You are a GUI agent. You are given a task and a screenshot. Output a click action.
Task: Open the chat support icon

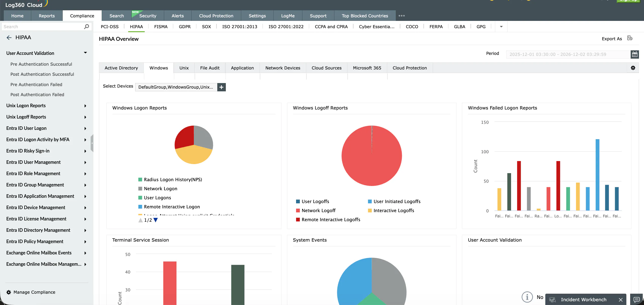[x=636, y=299]
